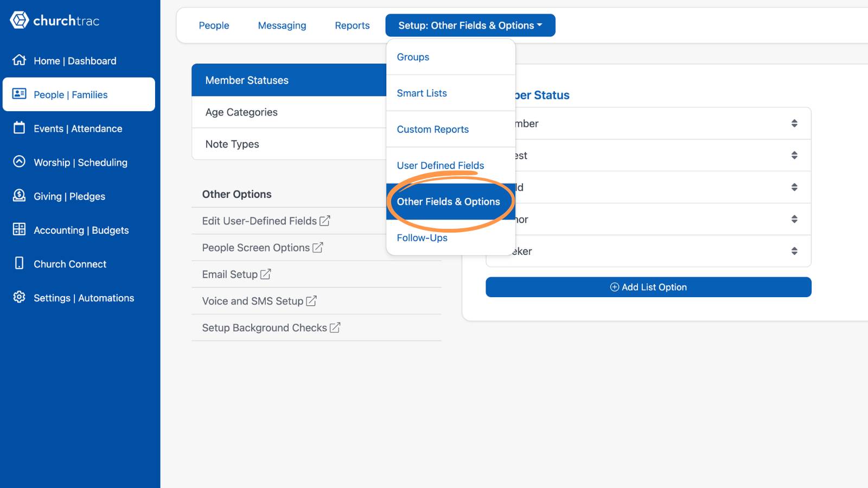Viewport: 868px width, 488px height.
Task: Click the Home house icon
Action: [19, 60]
